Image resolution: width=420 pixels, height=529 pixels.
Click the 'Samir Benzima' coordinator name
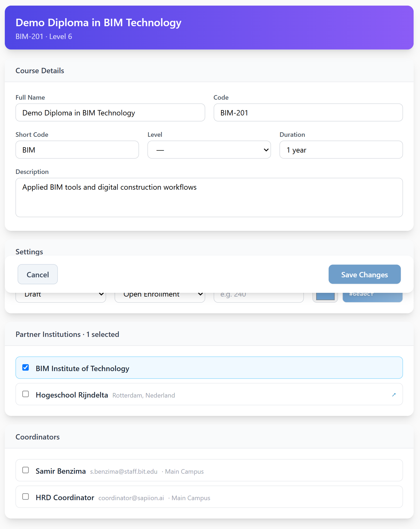point(61,471)
